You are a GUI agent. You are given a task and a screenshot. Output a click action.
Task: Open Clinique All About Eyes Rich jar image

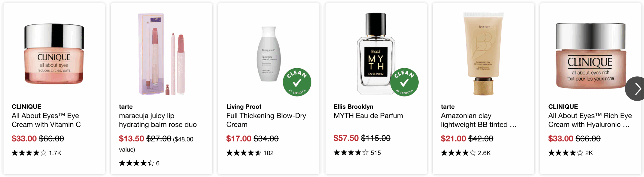tap(590, 56)
